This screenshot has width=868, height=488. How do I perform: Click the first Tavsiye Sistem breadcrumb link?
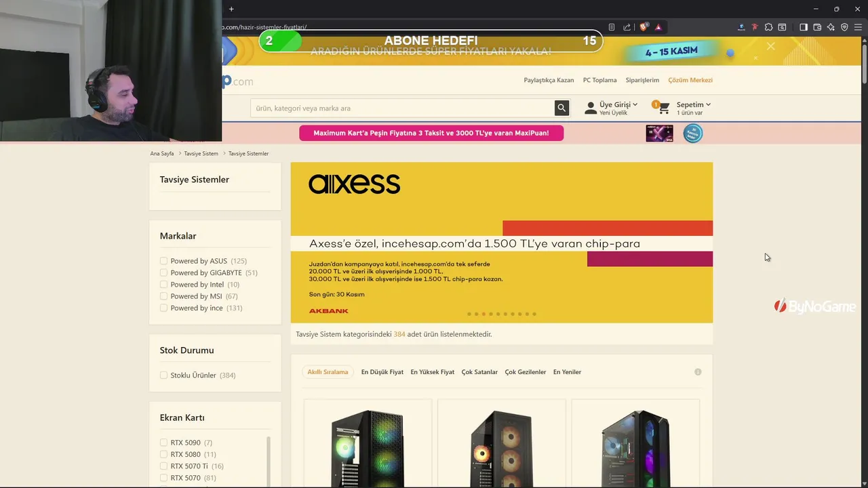pyautogui.click(x=201, y=154)
